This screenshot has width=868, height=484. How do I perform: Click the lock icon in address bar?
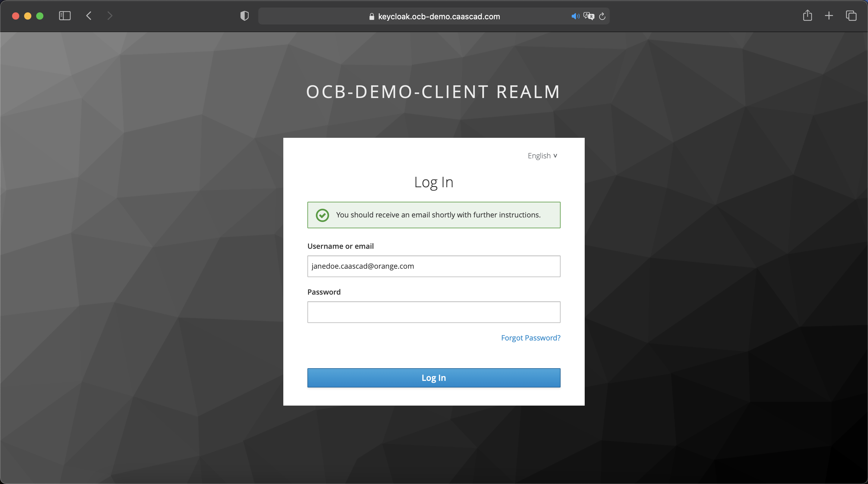pos(372,17)
